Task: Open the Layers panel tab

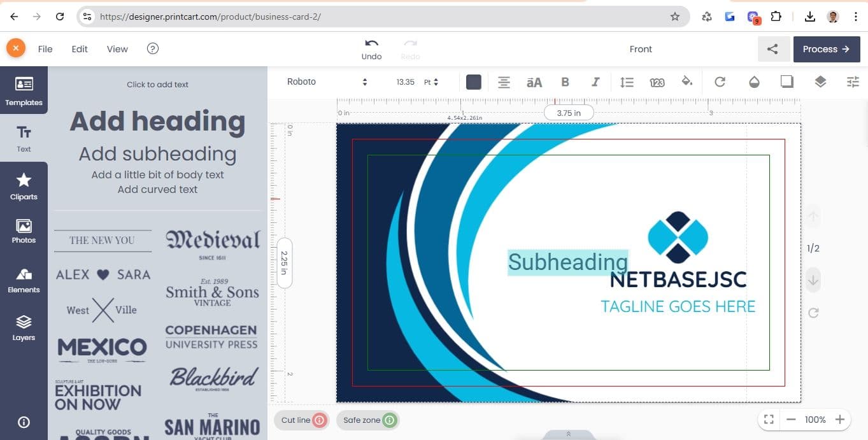Action: [24, 327]
